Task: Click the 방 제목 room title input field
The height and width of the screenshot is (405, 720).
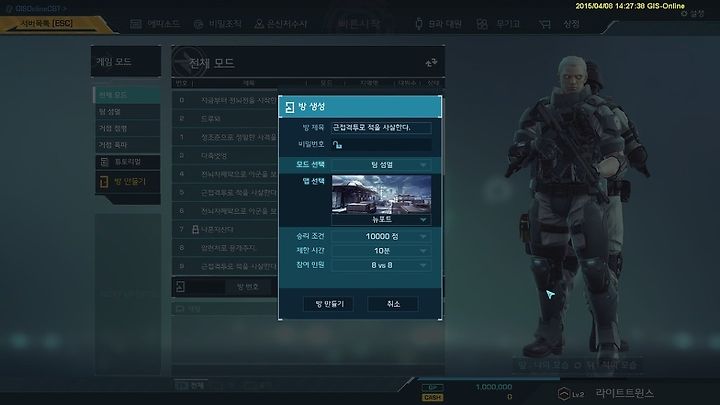Action: (381, 128)
